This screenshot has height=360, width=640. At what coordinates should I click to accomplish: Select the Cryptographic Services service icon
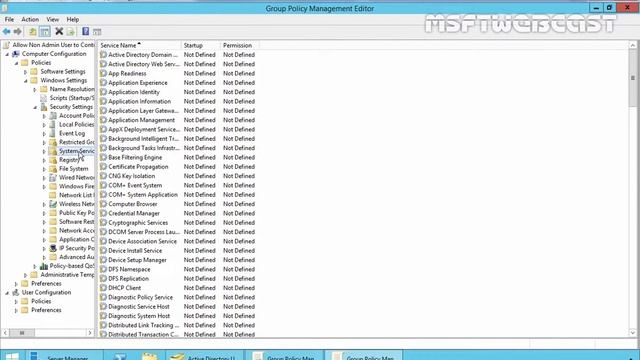point(103,222)
